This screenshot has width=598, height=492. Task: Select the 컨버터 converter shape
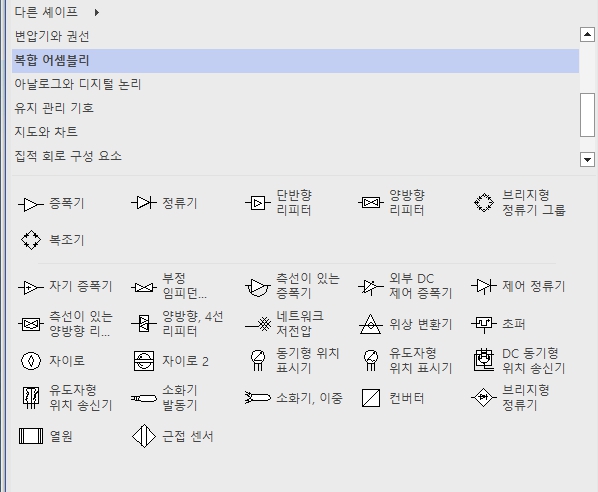tap(392, 398)
